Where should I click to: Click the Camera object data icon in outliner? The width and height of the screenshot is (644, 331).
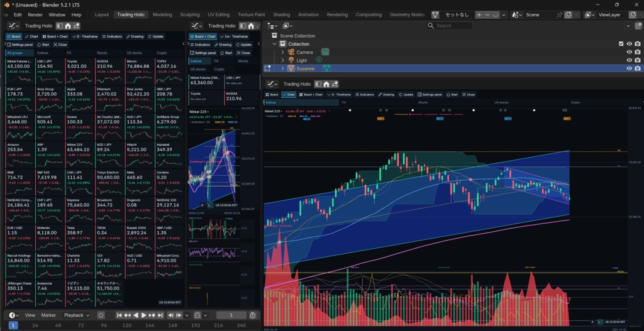pos(325,52)
